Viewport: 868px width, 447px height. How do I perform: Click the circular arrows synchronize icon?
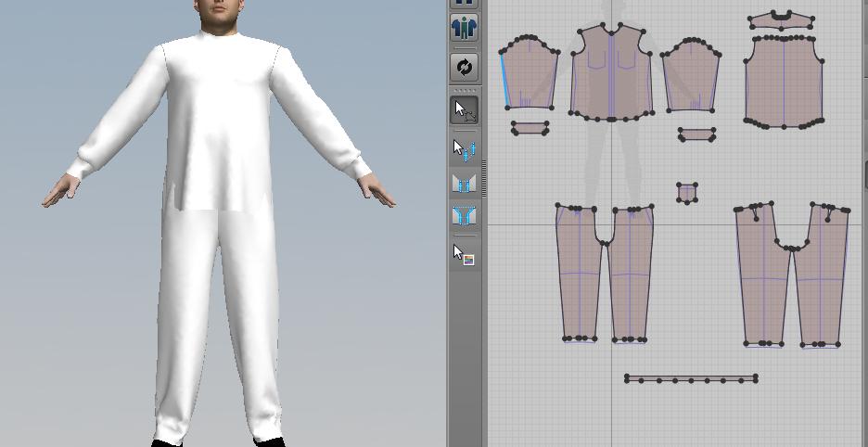(x=464, y=68)
